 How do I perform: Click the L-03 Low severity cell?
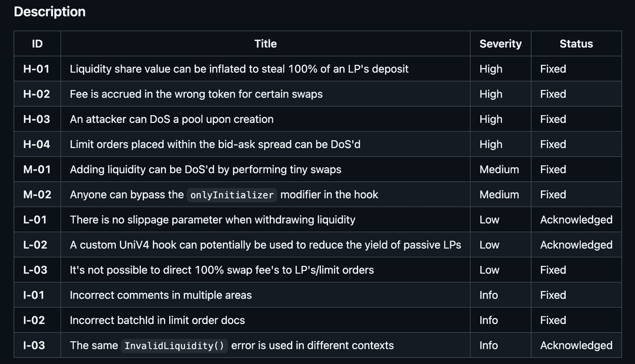489,271
